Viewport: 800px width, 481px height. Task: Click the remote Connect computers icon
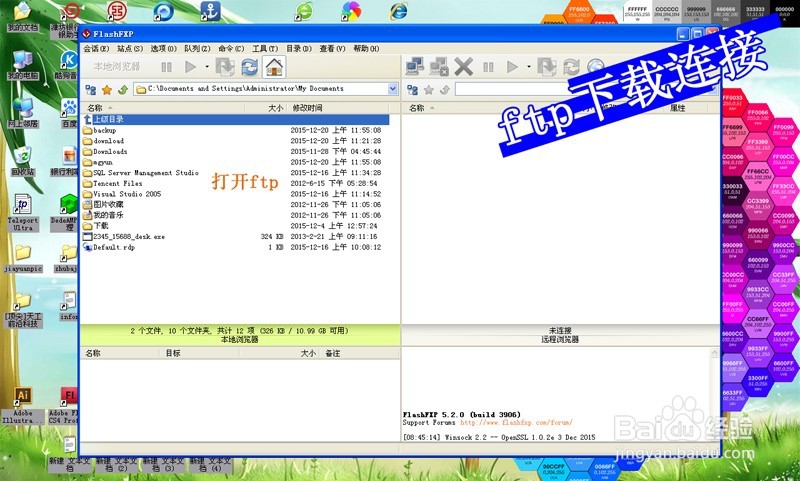[x=414, y=67]
